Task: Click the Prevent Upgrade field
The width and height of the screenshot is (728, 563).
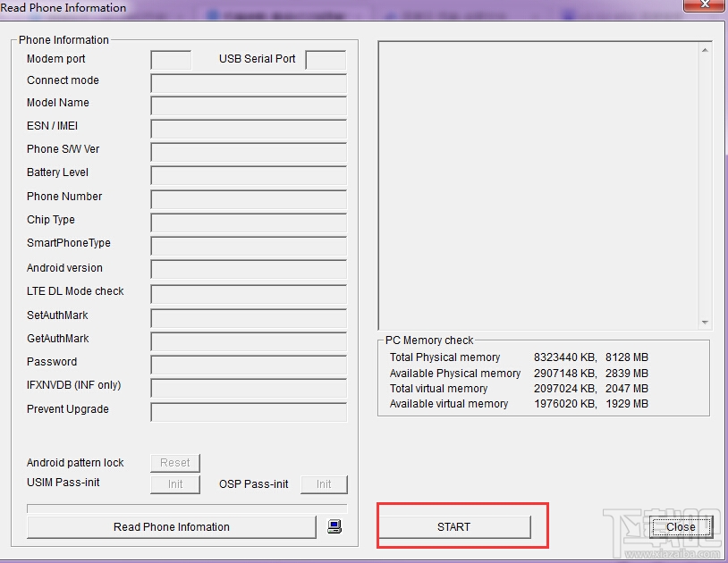Action: (x=249, y=412)
